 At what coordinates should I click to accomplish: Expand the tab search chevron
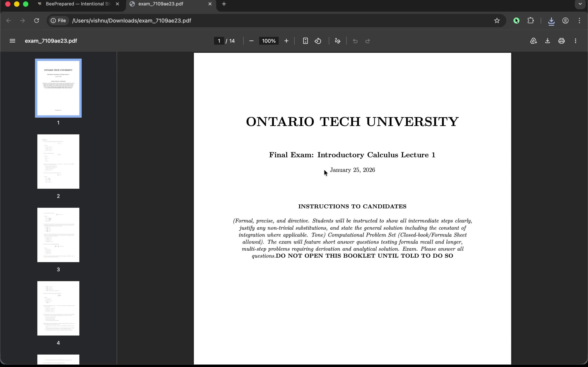click(580, 4)
